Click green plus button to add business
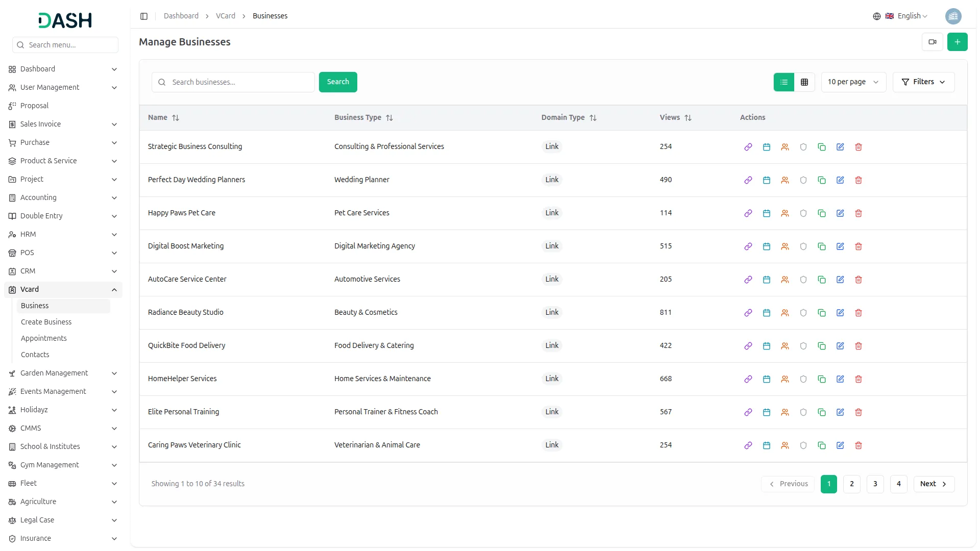The image size is (980, 551). click(x=957, y=42)
